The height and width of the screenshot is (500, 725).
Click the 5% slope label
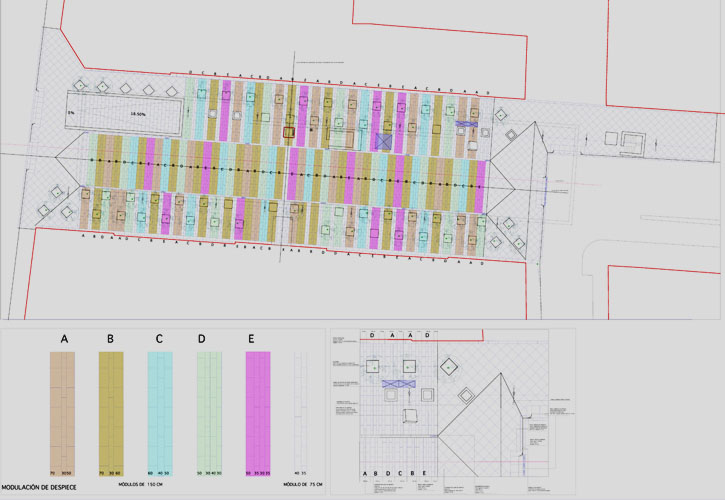click(71, 115)
